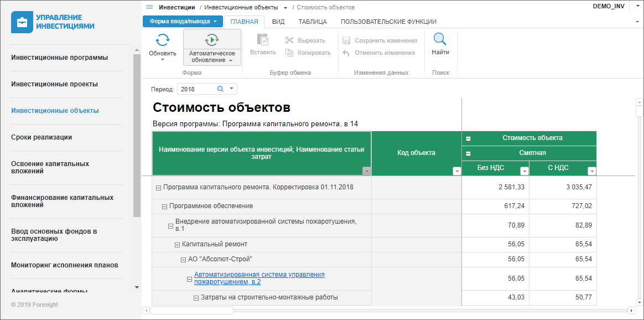Click the Копировать copy icon
644x320 pixels.
point(289,53)
